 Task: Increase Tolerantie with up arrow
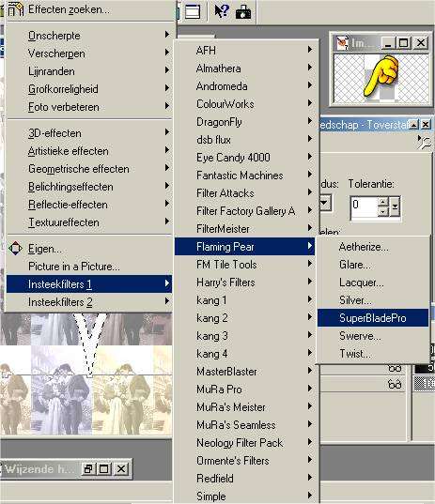pyautogui.click(x=382, y=202)
